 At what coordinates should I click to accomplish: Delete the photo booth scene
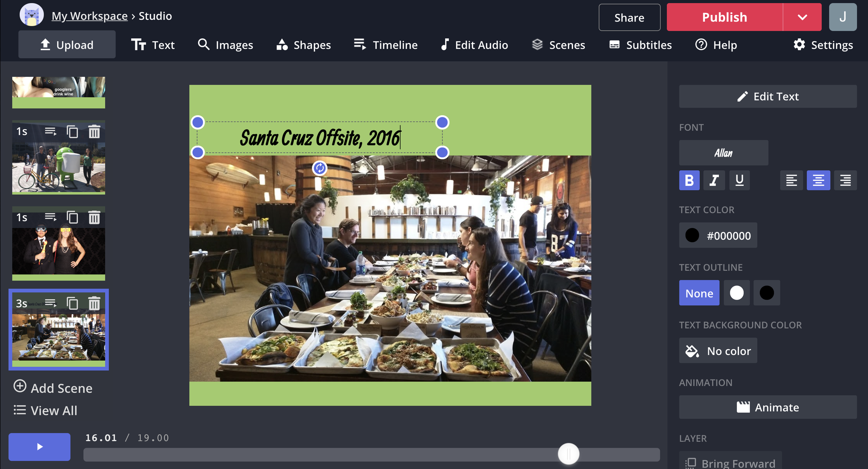94,218
